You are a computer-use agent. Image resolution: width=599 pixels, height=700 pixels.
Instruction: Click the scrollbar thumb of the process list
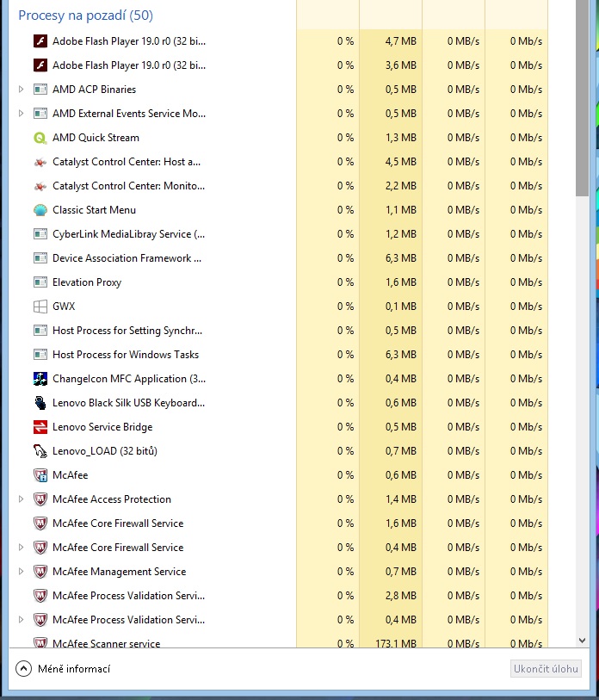582,98
